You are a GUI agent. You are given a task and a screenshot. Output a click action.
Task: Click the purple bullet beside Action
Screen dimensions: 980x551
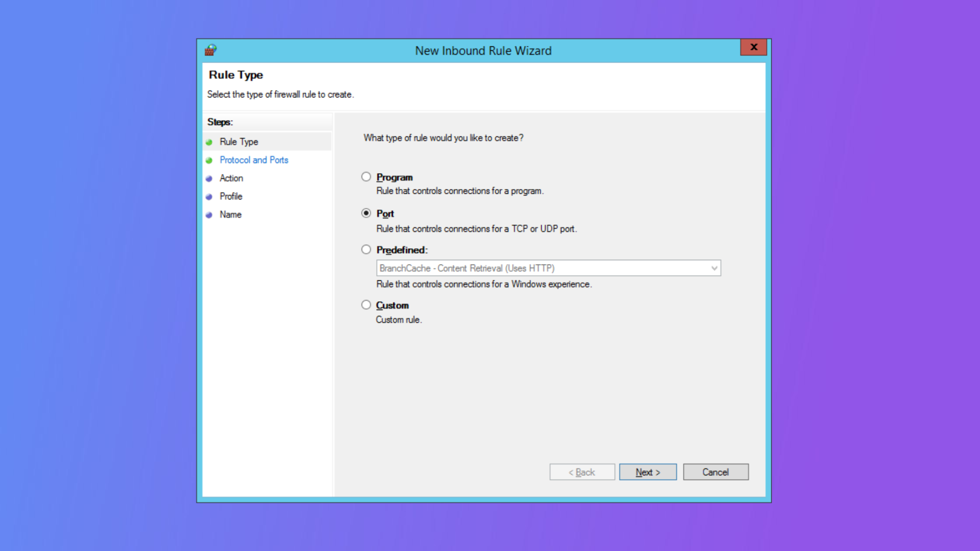click(210, 178)
